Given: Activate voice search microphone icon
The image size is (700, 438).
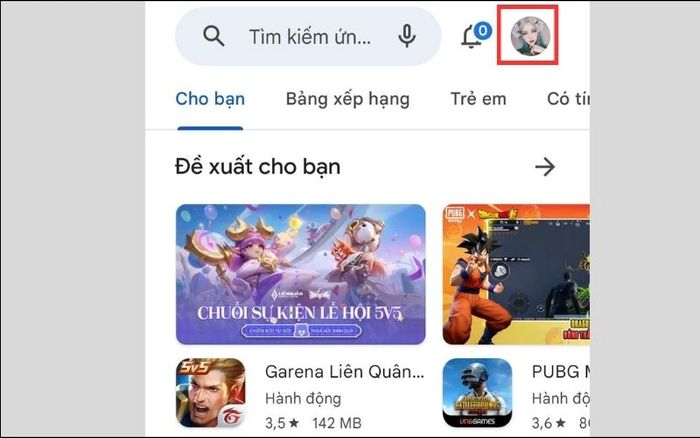Looking at the screenshot, I should click(x=407, y=36).
